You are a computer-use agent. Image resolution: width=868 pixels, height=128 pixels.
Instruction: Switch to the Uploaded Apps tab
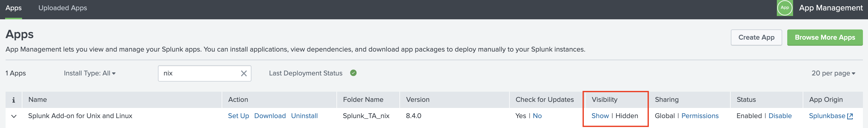point(63,8)
